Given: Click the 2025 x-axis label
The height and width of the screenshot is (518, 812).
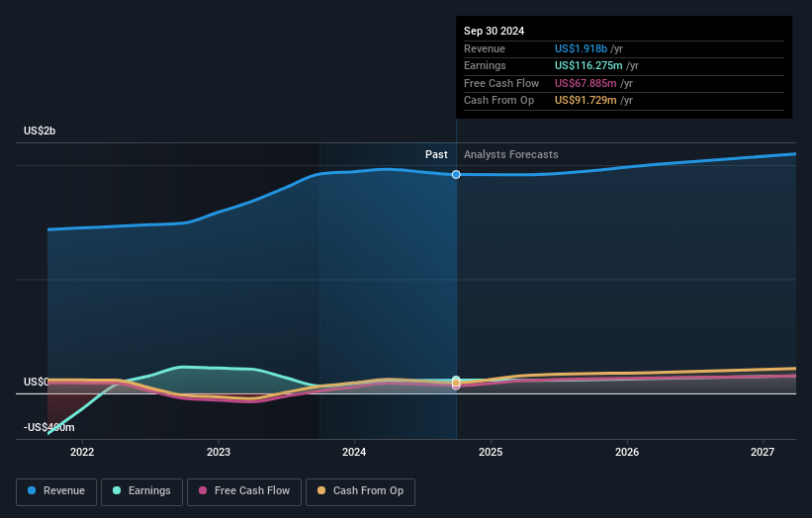Looking at the screenshot, I should coord(491,452).
